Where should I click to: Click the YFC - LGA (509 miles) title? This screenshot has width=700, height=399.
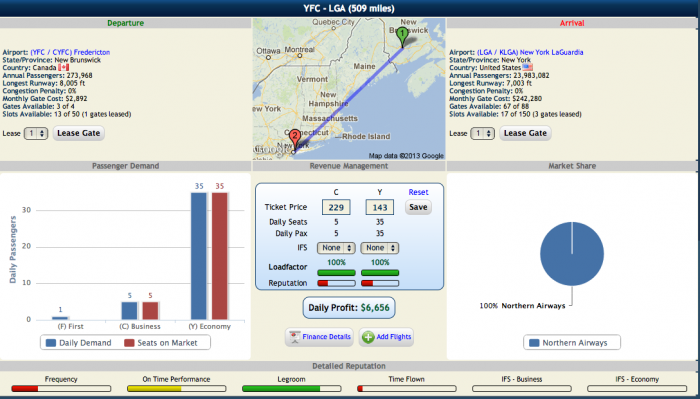[x=349, y=8]
